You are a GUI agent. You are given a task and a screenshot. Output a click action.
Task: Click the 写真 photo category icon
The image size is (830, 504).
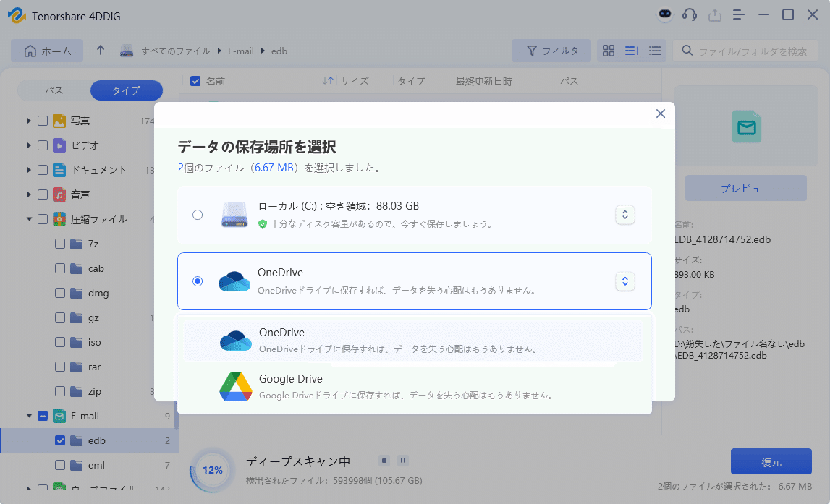point(59,121)
